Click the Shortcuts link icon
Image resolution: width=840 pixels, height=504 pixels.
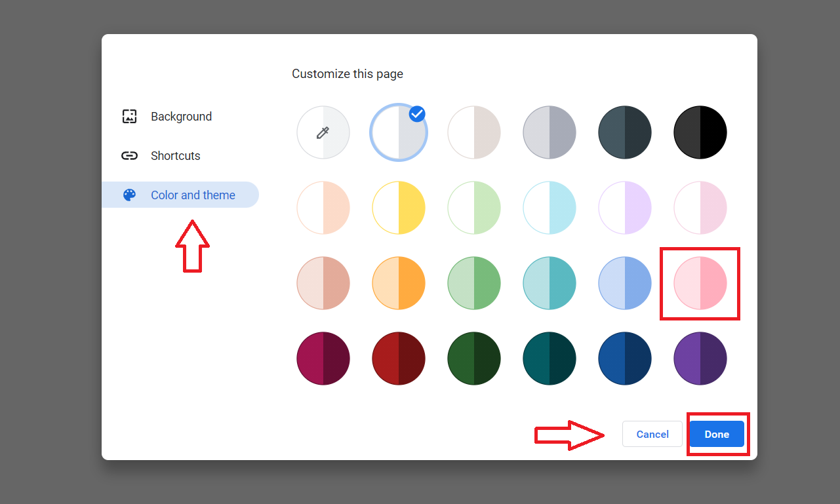click(129, 156)
